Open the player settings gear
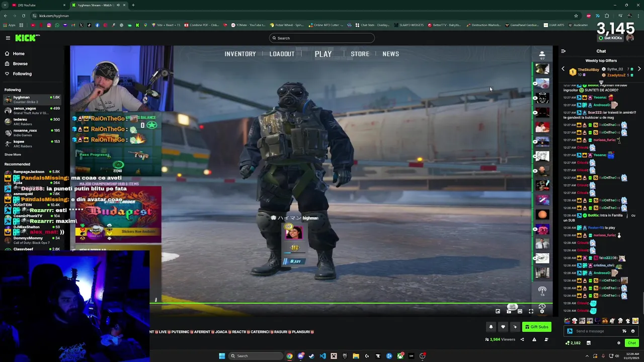The width and height of the screenshot is (644, 362). click(542, 311)
